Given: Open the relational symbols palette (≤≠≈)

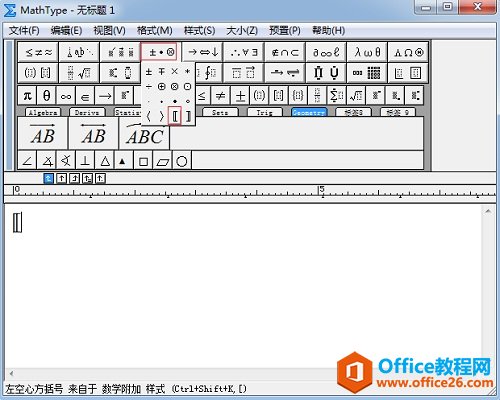Looking at the screenshot, I should point(38,52).
